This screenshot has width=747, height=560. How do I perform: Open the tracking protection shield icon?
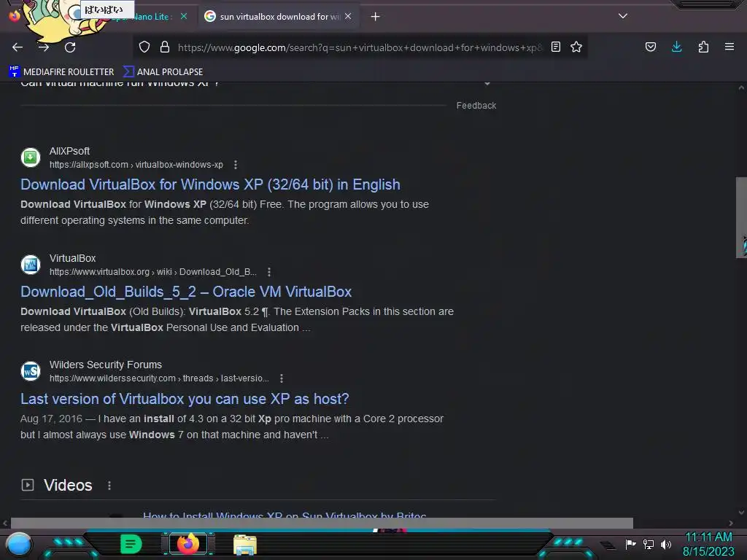(x=144, y=47)
